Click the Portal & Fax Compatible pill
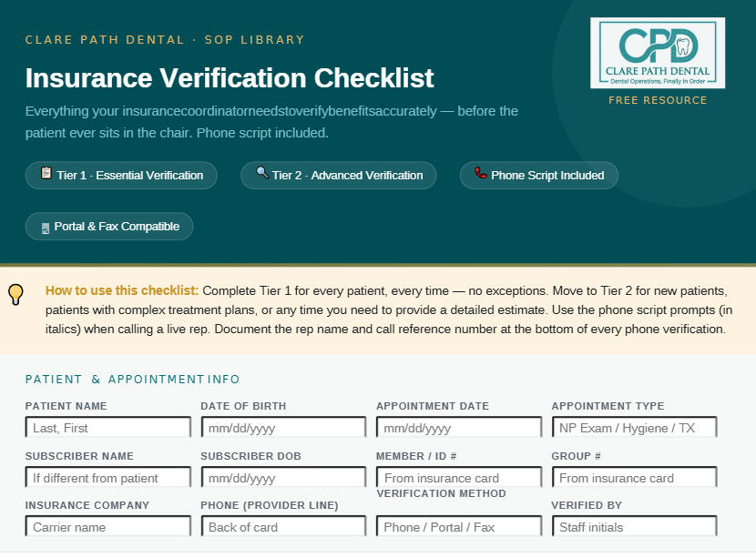This screenshot has height=558, width=756. 109,227
